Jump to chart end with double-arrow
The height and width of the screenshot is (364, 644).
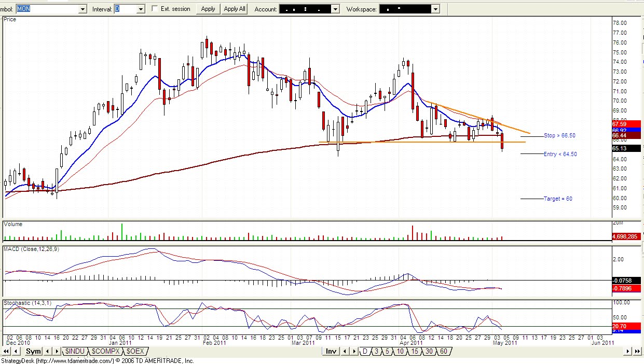(x=637, y=351)
